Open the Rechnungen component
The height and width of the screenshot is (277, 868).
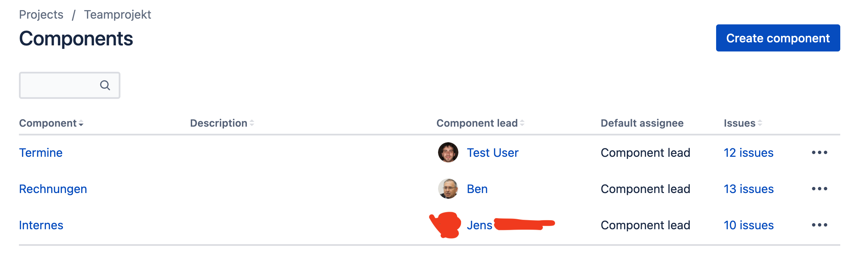[x=53, y=189]
